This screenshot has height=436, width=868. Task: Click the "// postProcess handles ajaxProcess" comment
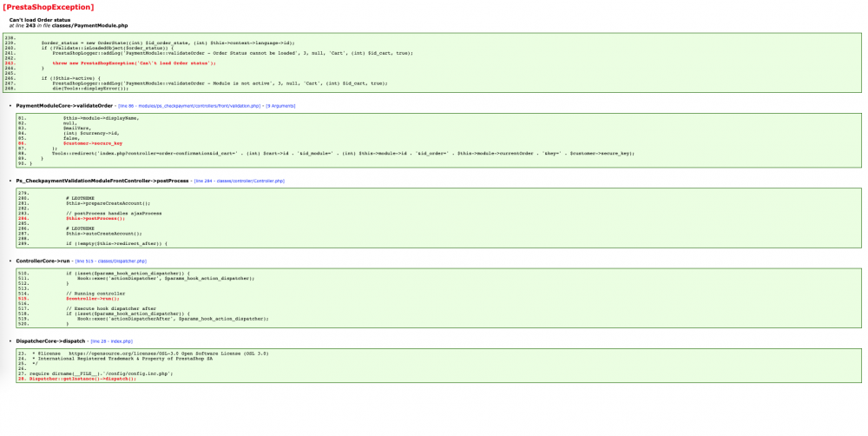[x=114, y=214]
